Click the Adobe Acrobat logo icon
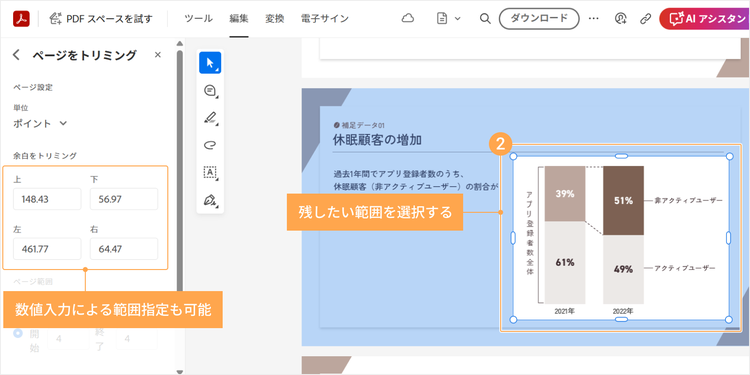This screenshot has height=375, width=750. pyautogui.click(x=22, y=19)
